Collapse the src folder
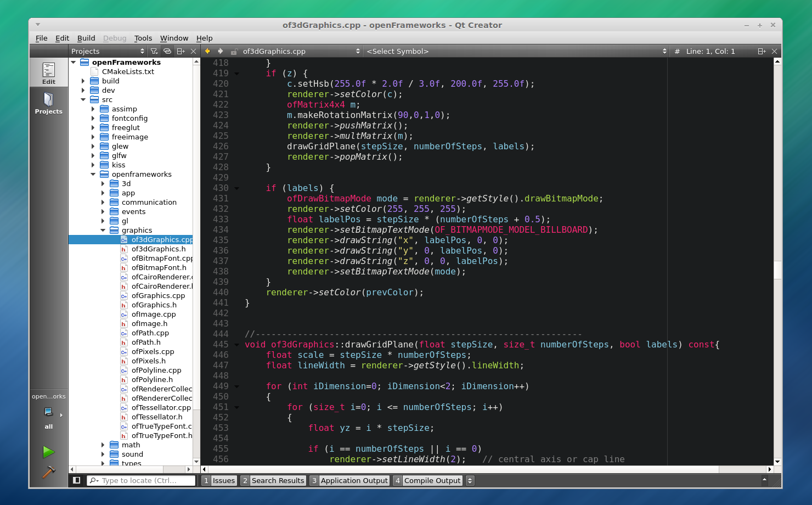 83,100
